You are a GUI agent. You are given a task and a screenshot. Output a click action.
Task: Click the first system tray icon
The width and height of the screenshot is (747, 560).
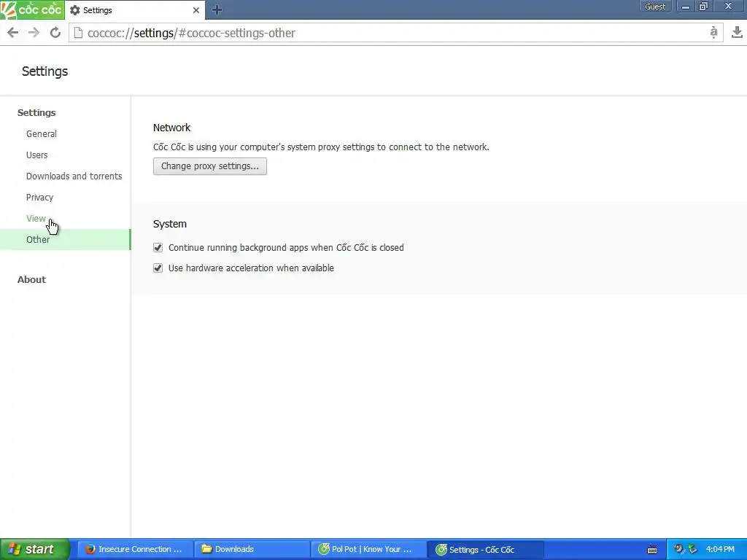point(678,549)
